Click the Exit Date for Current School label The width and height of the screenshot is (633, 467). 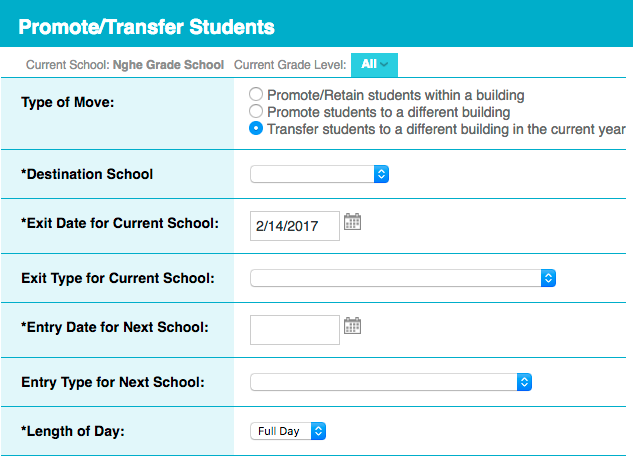pos(119,222)
